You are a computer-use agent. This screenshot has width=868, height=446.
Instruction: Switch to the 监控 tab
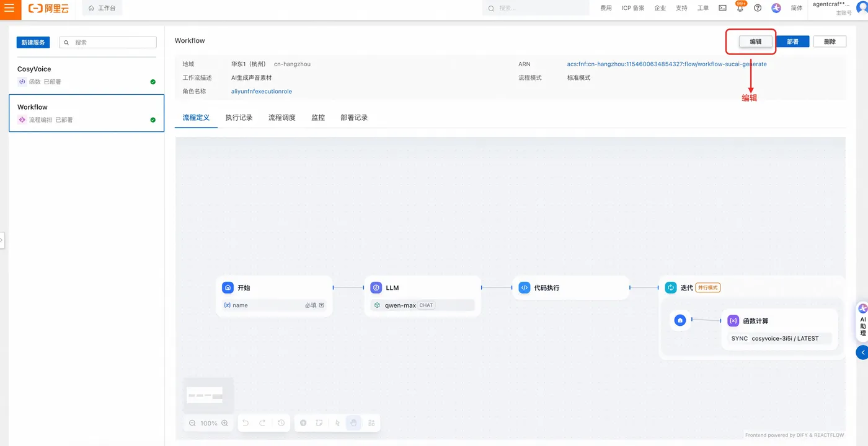318,118
